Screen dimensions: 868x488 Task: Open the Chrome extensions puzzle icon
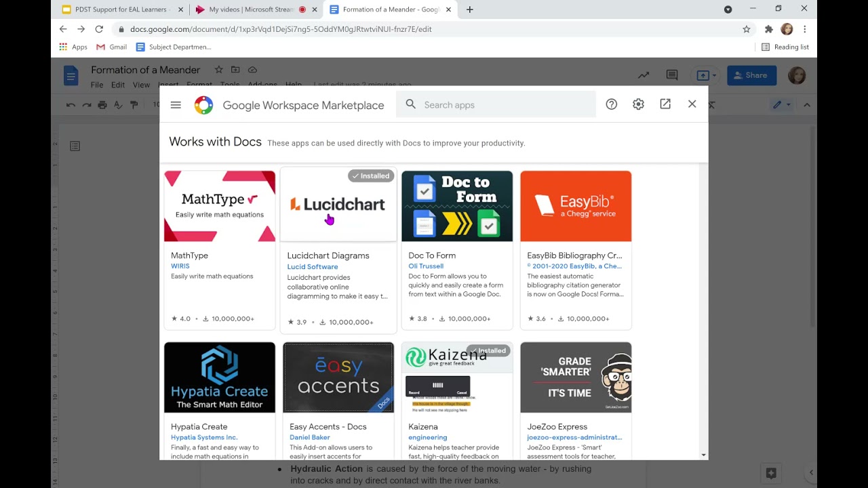click(x=768, y=29)
